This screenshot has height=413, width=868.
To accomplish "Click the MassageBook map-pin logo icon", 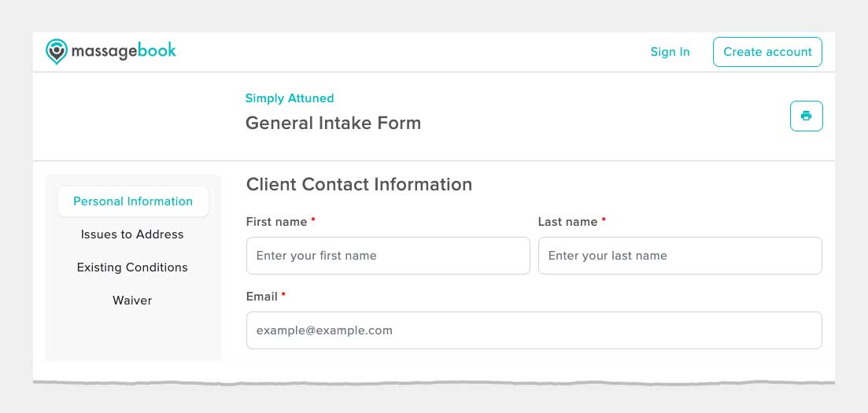I will tap(57, 51).
